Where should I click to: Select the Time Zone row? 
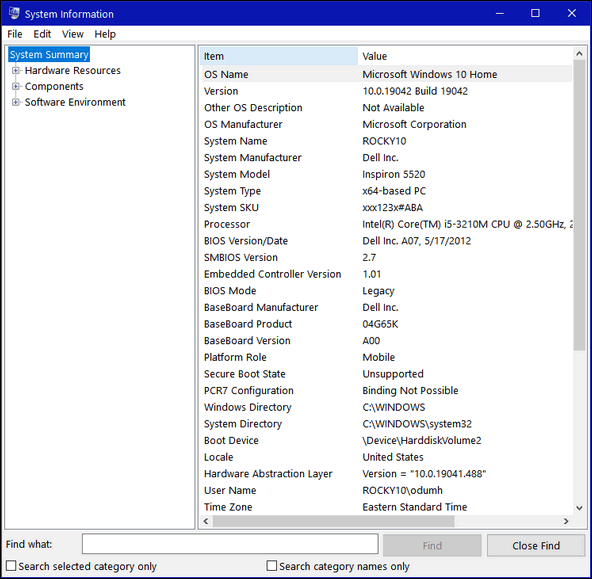[x=386, y=507]
